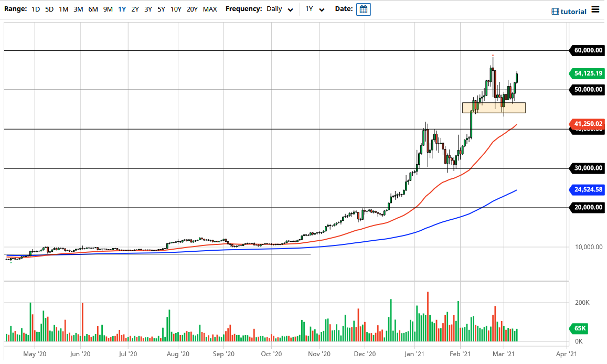Screen dimensions: 607x364
Task: Select the yellow rectangle annotation on chart
Action: pyautogui.click(x=493, y=106)
